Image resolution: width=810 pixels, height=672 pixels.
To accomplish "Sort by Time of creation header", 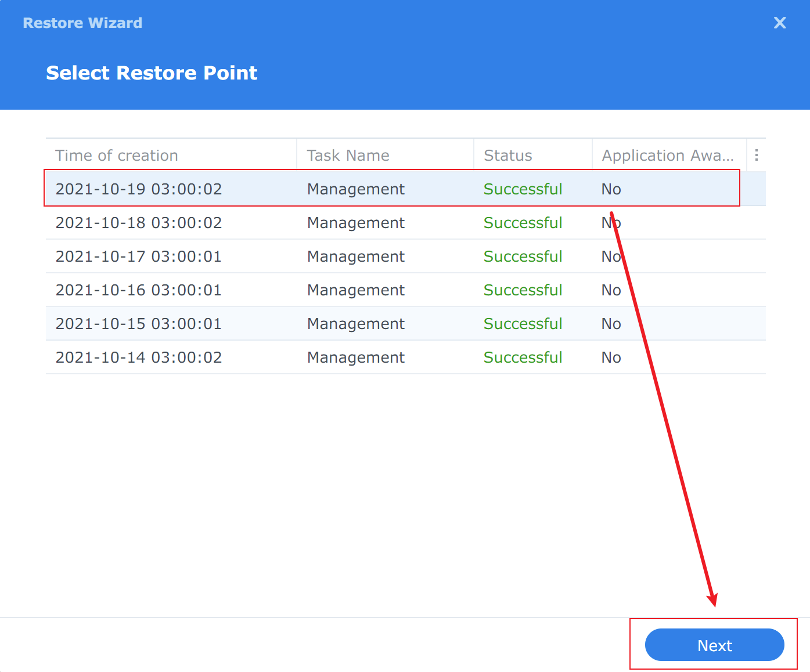I will tap(117, 156).
